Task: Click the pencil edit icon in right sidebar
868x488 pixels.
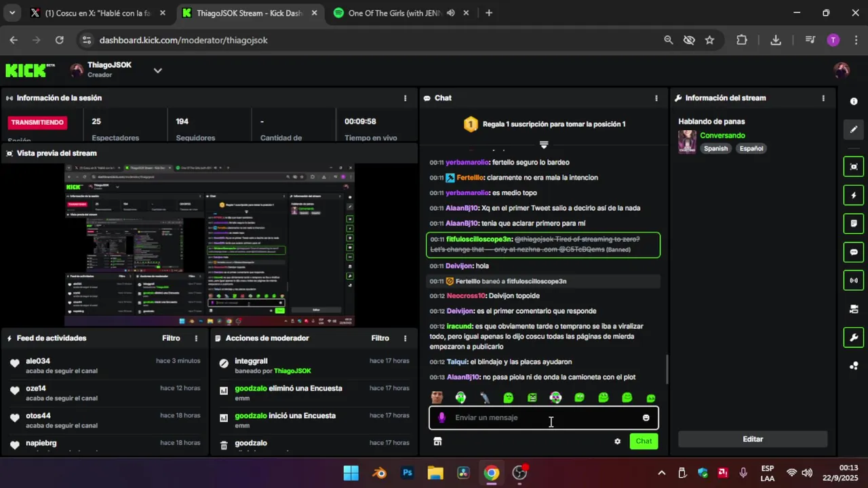Action: pos(854,129)
